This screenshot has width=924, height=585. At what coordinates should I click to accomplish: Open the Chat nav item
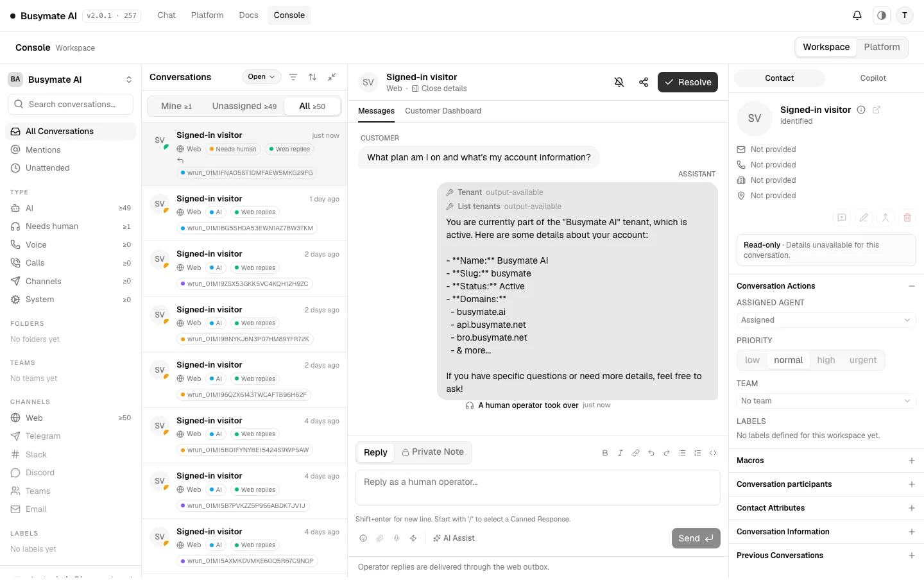166,15
